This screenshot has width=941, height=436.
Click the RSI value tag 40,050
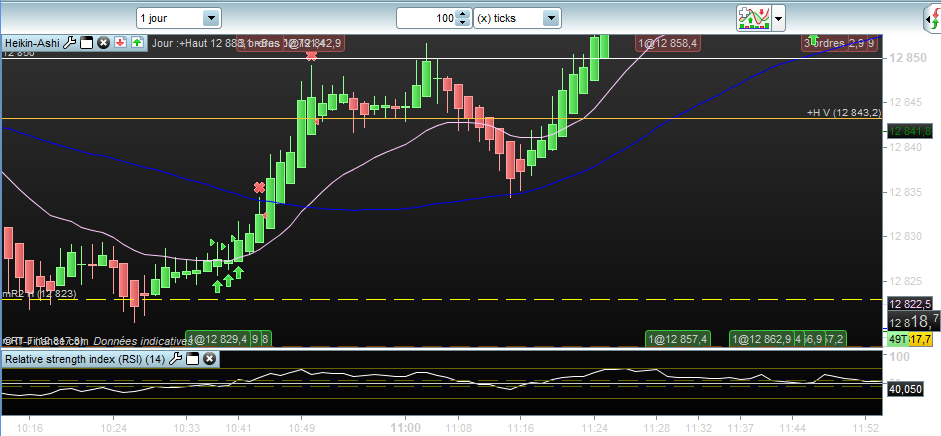[906, 390]
